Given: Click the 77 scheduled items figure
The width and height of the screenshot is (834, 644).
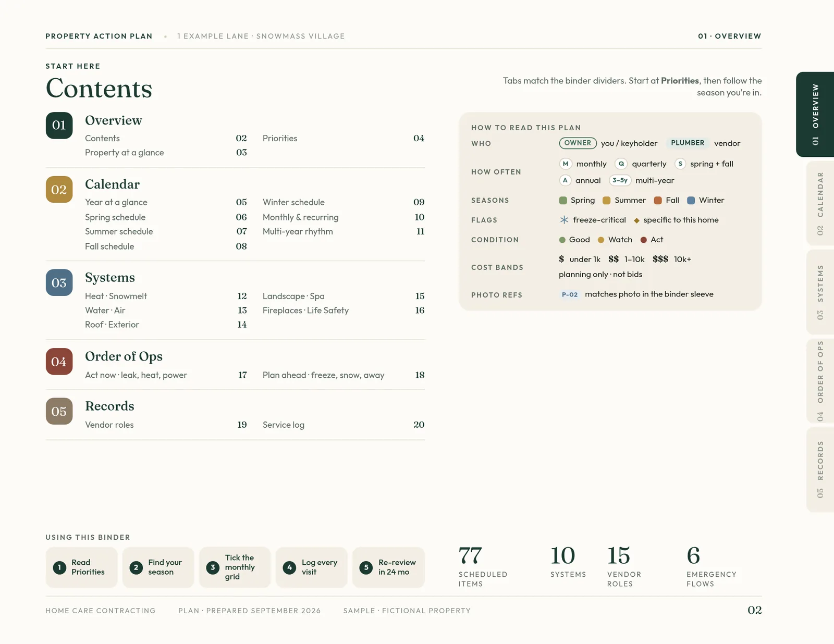Looking at the screenshot, I should (x=470, y=555).
